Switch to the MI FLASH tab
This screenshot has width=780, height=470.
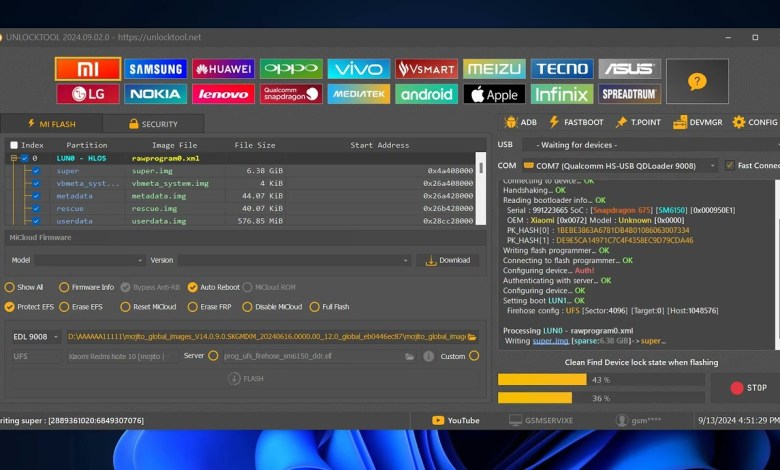tap(54, 124)
